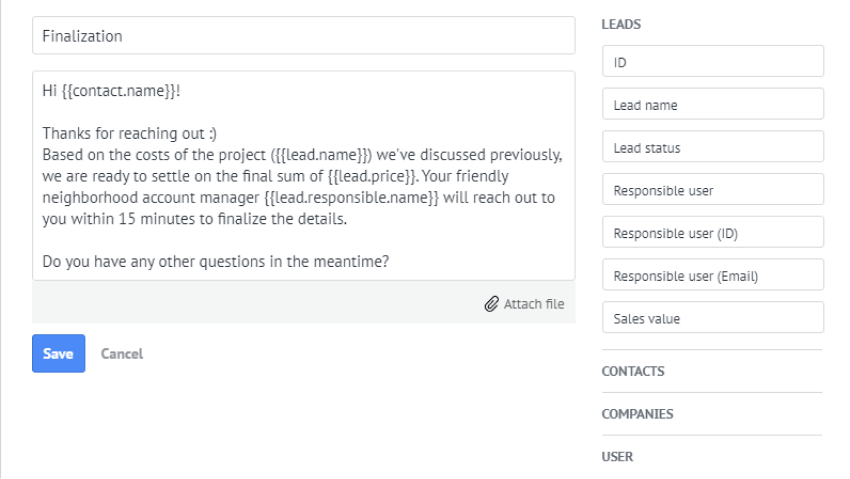This screenshot has height=479, width=850.
Task: Collapse the LEADS section header
Action: [x=621, y=25]
